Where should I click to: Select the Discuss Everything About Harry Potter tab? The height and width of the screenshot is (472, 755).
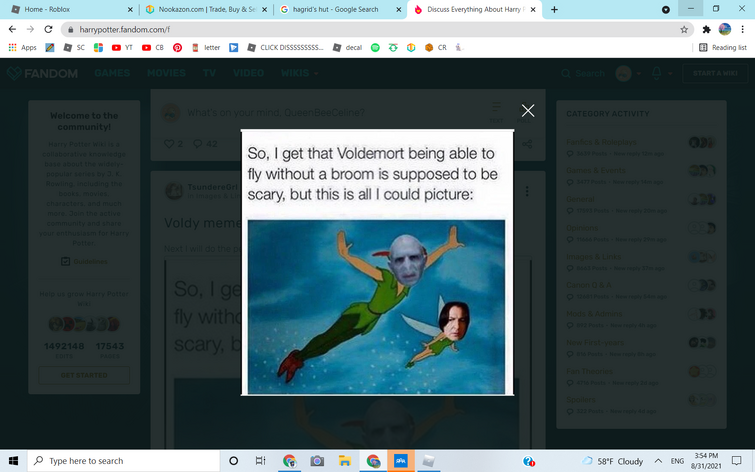click(x=474, y=9)
